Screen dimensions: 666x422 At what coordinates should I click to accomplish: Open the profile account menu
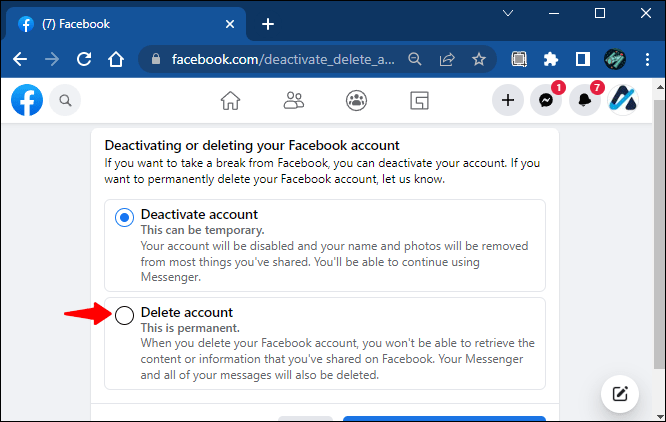623,100
